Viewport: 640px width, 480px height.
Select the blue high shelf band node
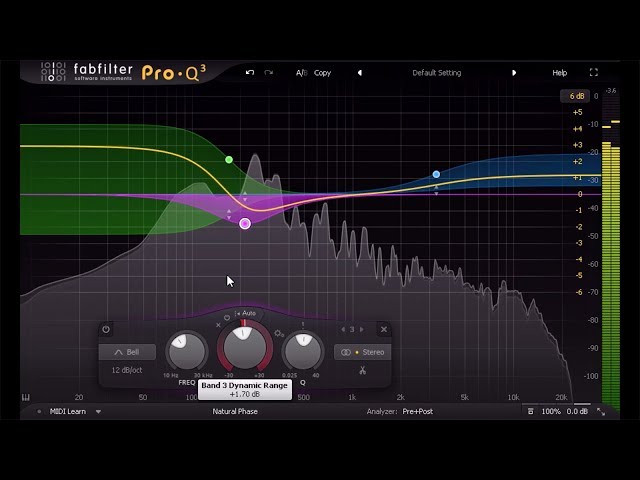tap(436, 174)
